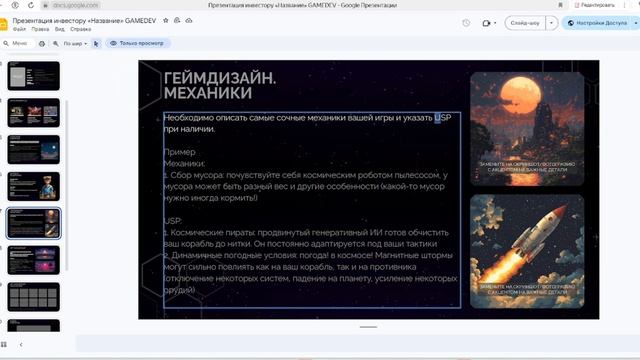Click the filmstrip panel scrollbar
Viewport: 640px width, 360px height.
pyautogui.click(x=67, y=184)
